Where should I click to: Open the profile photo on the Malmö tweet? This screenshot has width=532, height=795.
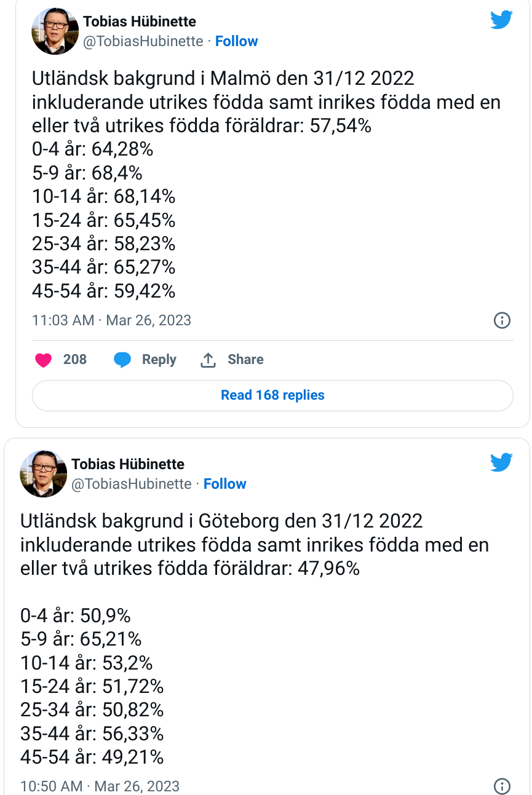coord(55,31)
